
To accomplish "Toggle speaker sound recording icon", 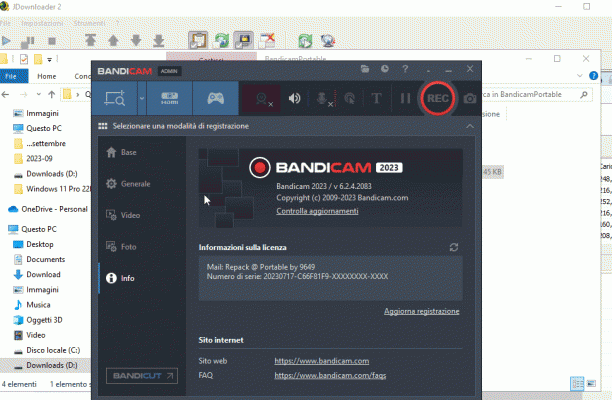I will tap(295, 98).
